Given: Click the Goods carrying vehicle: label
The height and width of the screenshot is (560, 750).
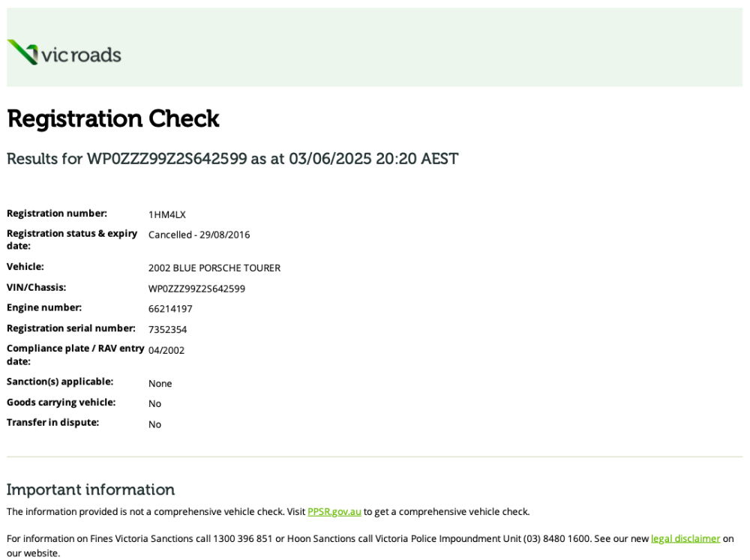Looking at the screenshot, I should [61, 402].
